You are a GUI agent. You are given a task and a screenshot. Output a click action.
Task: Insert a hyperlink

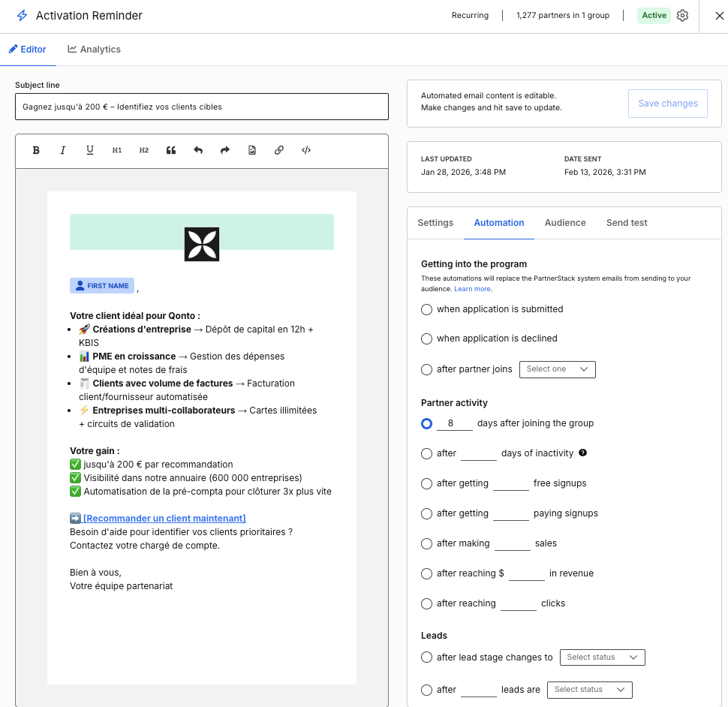(279, 150)
